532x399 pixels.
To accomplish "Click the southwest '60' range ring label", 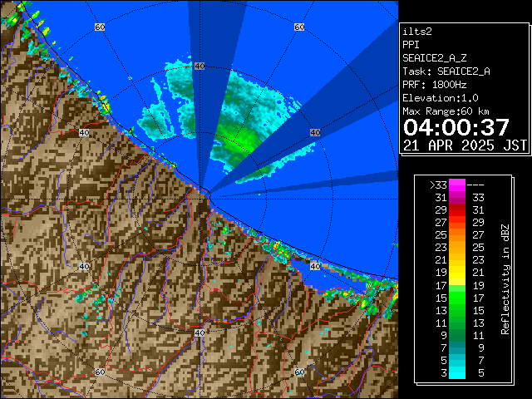I will click(100, 372).
